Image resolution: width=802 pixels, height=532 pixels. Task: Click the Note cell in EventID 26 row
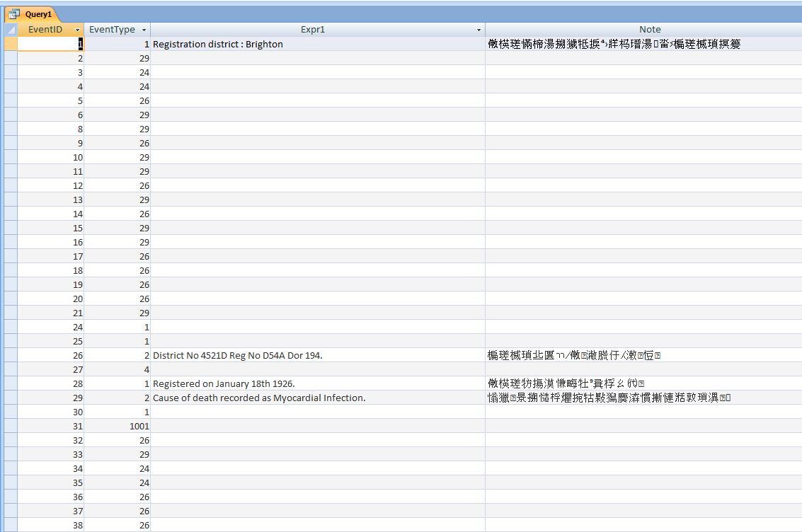tap(643, 355)
